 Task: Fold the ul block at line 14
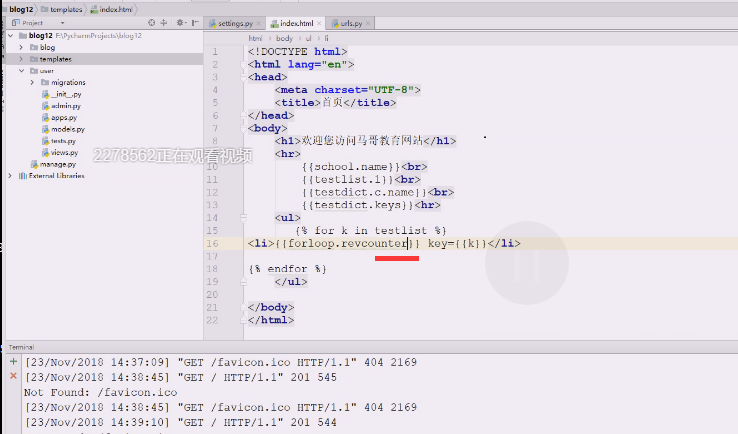click(x=243, y=218)
